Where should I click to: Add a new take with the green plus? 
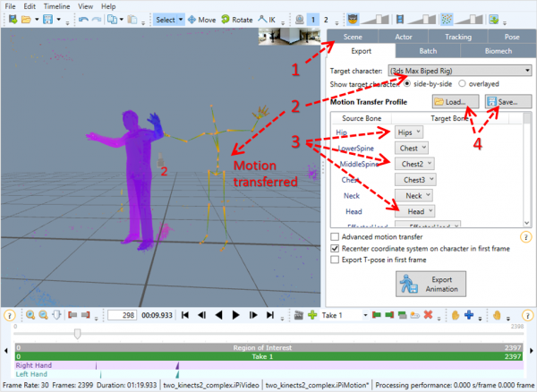click(312, 315)
